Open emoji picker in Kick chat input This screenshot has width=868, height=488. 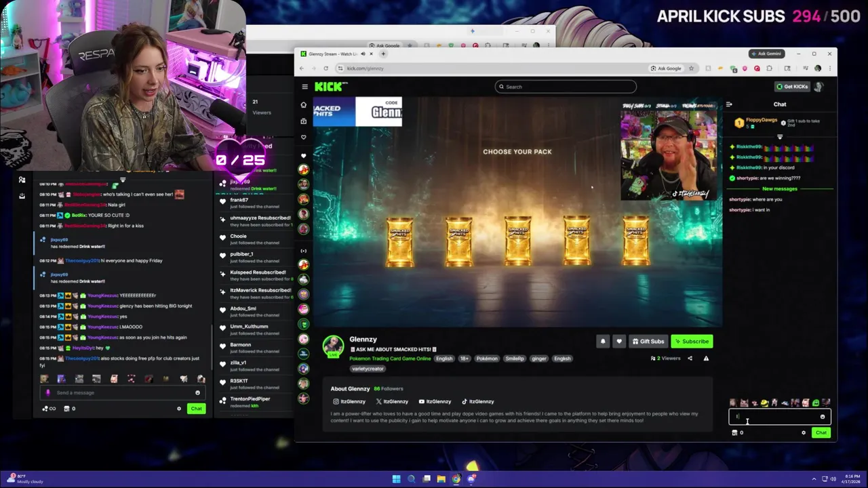click(823, 418)
